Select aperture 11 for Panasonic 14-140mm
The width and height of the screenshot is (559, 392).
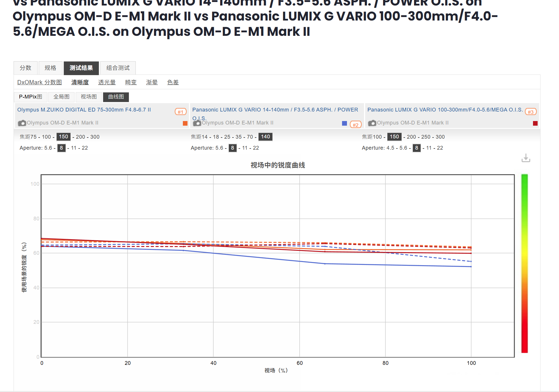(245, 148)
